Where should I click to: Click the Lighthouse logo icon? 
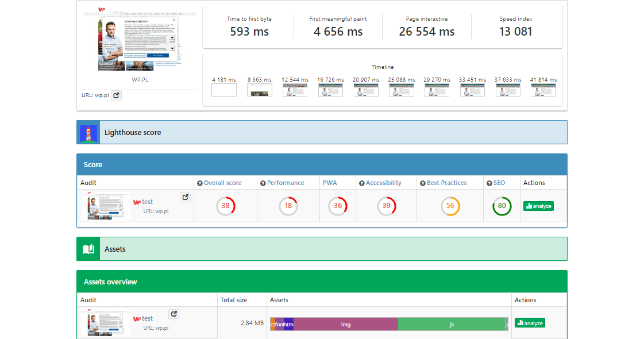coord(88,132)
